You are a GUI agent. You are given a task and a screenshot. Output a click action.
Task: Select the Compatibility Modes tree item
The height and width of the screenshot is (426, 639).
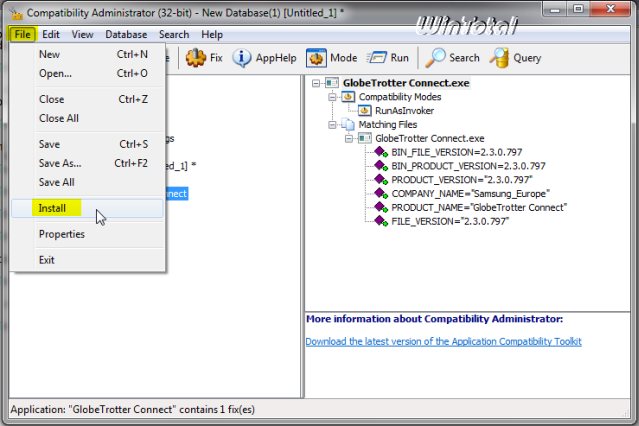[400, 97]
